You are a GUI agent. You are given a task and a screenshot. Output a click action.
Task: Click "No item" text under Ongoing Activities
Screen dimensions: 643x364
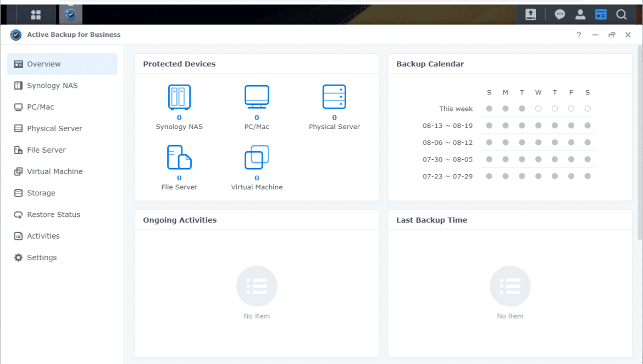point(257,316)
